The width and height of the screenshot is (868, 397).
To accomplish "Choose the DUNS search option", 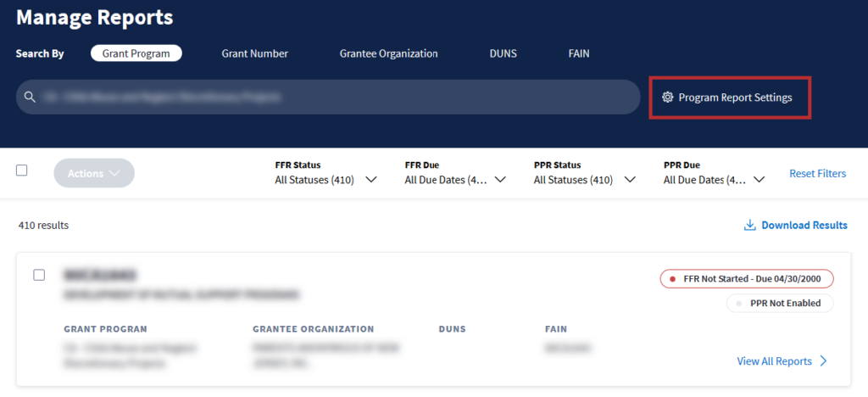I will 503,53.
